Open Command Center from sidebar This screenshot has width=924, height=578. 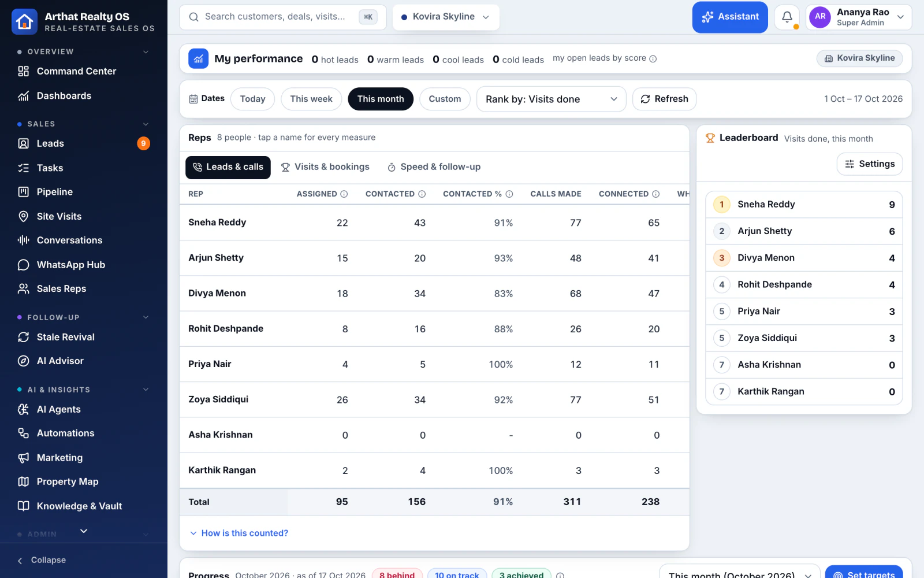click(84, 71)
